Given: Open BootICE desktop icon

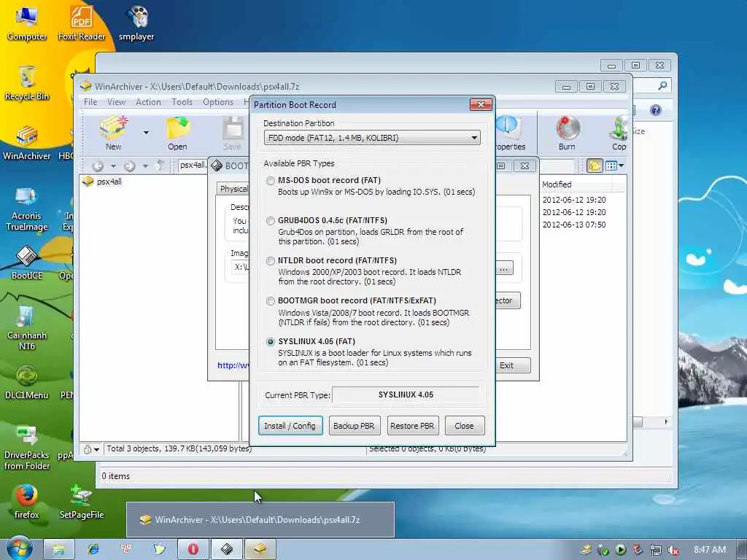Looking at the screenshot, I should click(x=27, y=262).
